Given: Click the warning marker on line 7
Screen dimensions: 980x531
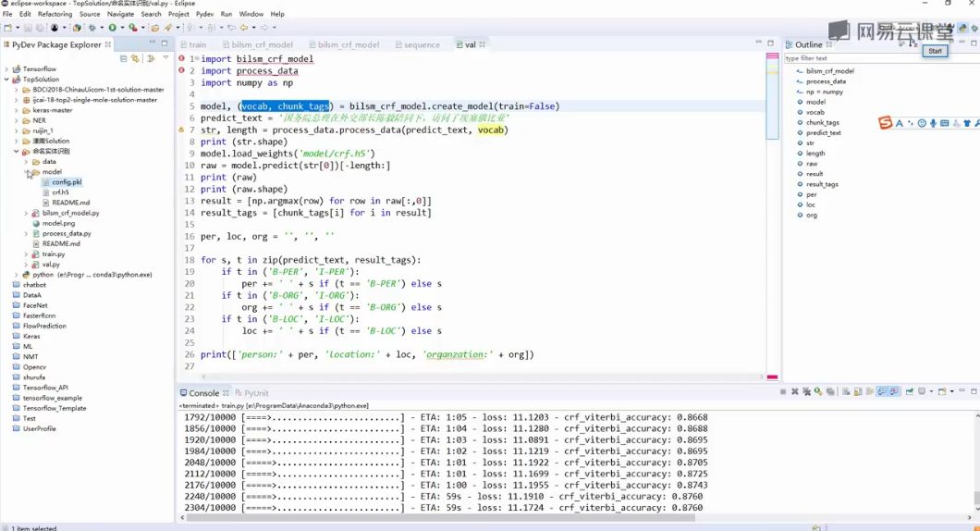Looking at the screenshot, I should [x=181, y=130].
